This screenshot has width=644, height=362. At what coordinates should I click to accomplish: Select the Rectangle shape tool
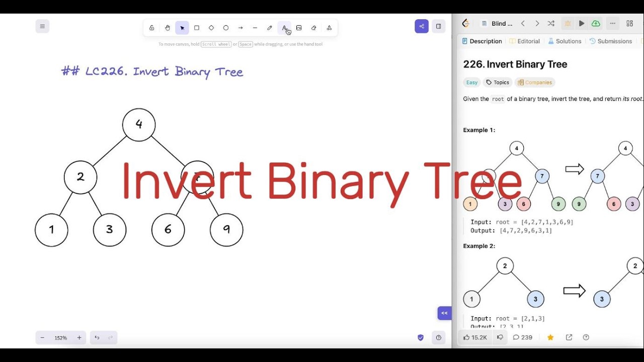(x=197, y=28)
